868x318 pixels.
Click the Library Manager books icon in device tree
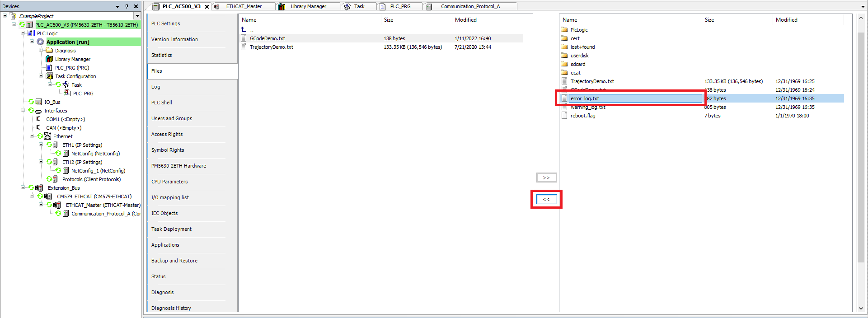tap(49, 59)
